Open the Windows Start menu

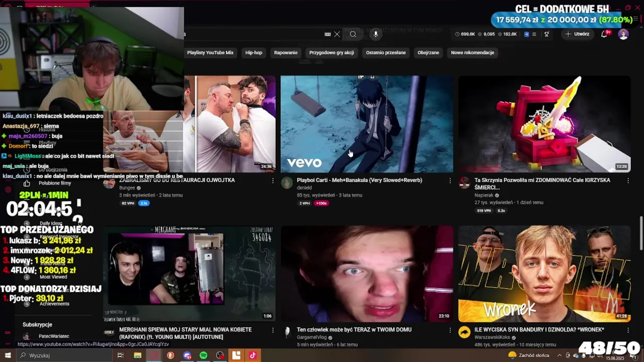tap(8, 355)
